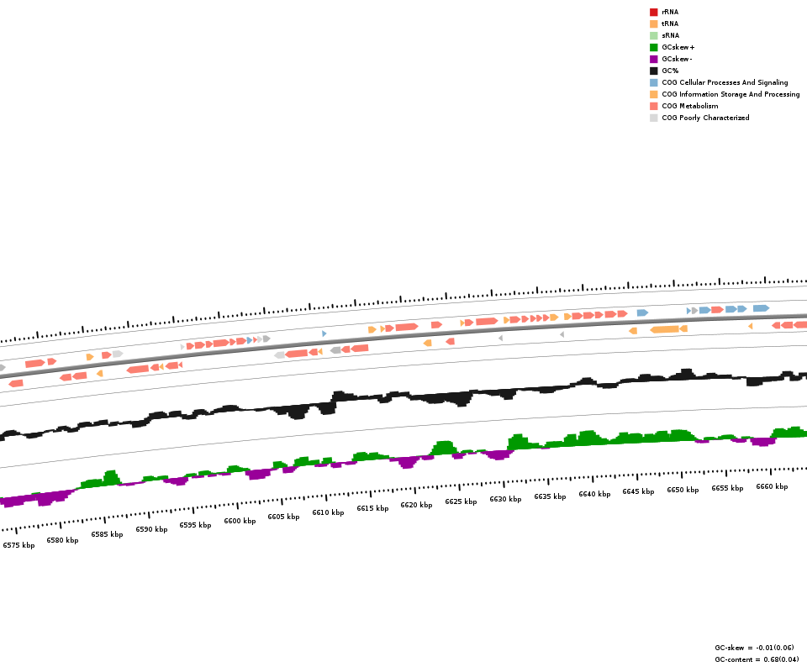Select the light green sRNA legend swatch
Image resolution: width=807 pixels, height=672 pixels.
(x=653, y=35)
